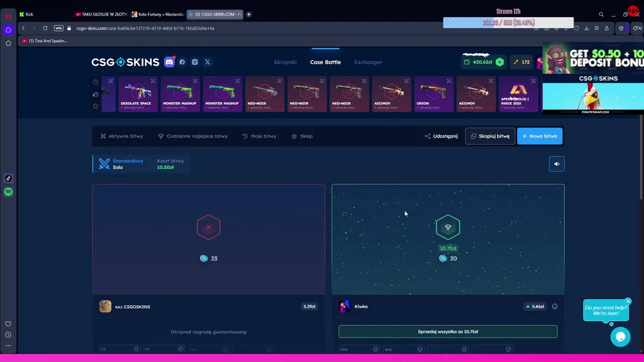Open emoji reactions next to Kiwka
This screenshot has width=644, height=362.
click(x=554, y=306)
